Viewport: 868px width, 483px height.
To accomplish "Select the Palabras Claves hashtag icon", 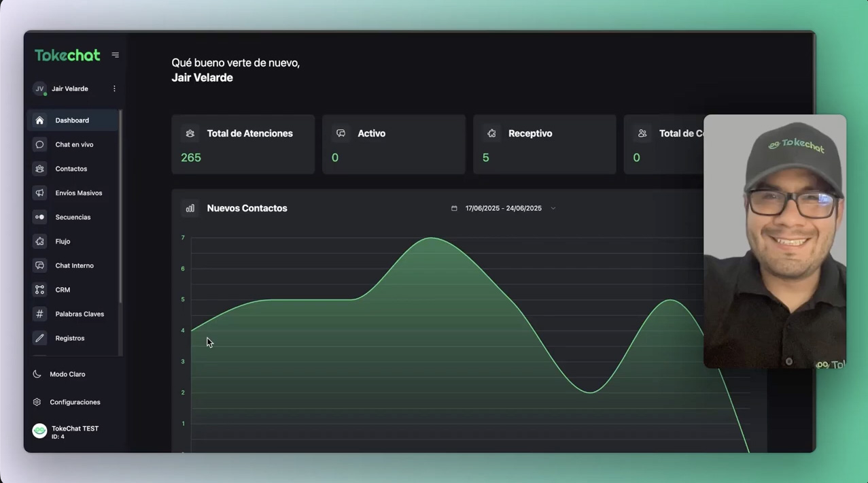I will (39, 314).
